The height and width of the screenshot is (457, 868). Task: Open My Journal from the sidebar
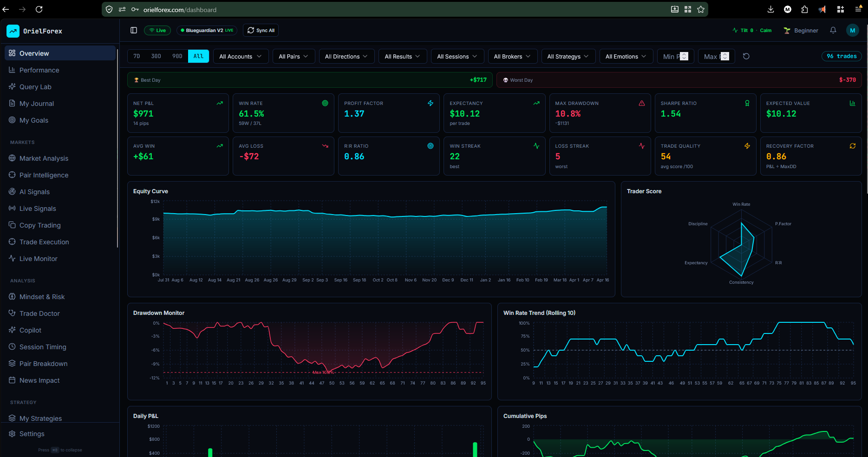pyautogui.click(x=36, y=103)
